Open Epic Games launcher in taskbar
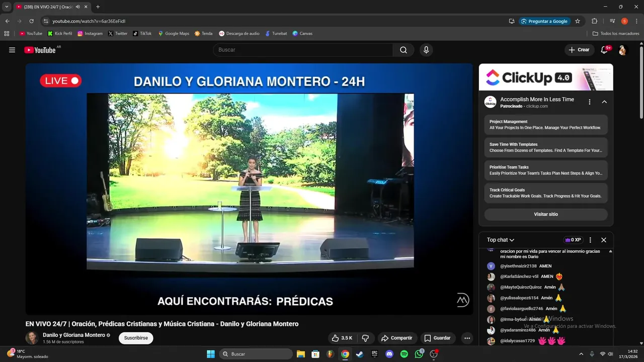644x362 pixels. [x=374, y=354]
